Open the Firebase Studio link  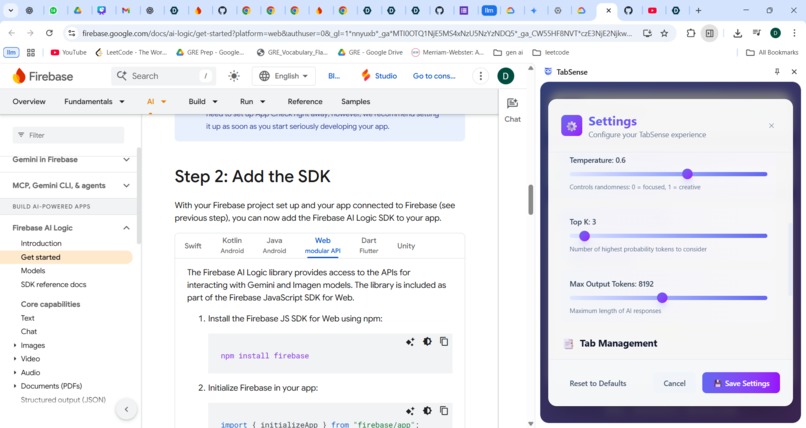379,76
